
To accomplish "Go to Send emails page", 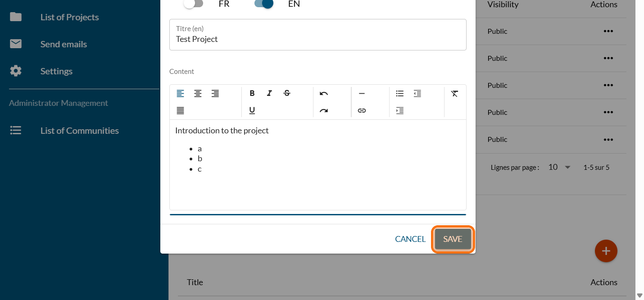I will point(63,44).
